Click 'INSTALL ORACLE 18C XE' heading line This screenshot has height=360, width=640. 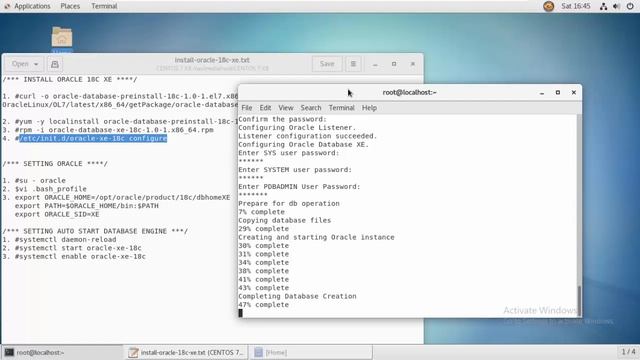tap(70, 79)
